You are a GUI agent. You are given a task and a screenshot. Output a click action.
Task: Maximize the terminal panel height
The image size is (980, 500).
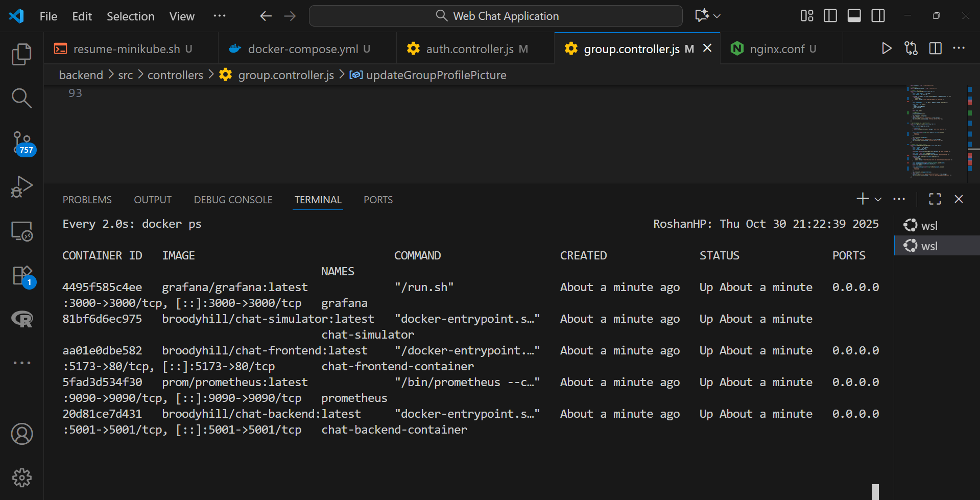(x=935, y=199)
